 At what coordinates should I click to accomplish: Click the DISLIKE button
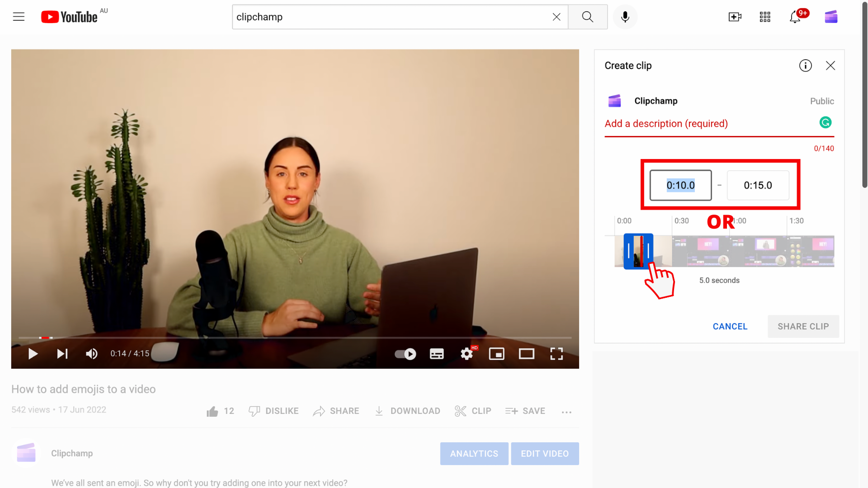[274, 411]
